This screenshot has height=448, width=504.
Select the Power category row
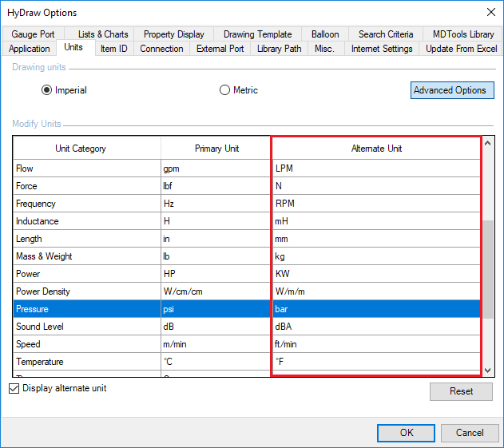(87, 274)
